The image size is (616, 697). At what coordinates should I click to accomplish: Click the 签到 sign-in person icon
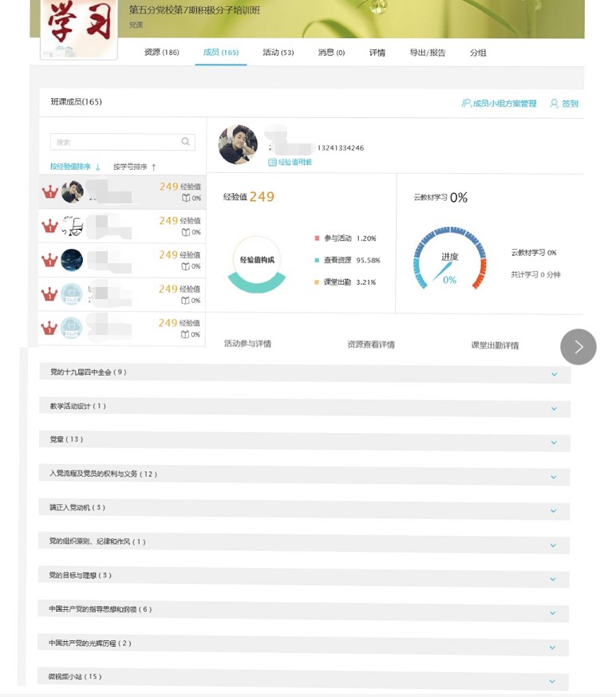(x=554, y=104)
